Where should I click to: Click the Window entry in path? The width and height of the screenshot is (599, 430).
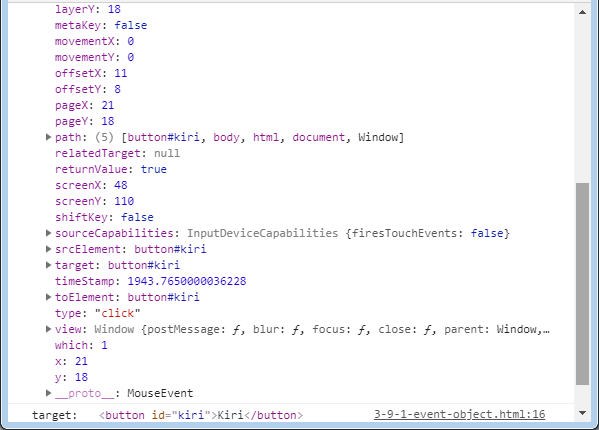tap(378, 137)
